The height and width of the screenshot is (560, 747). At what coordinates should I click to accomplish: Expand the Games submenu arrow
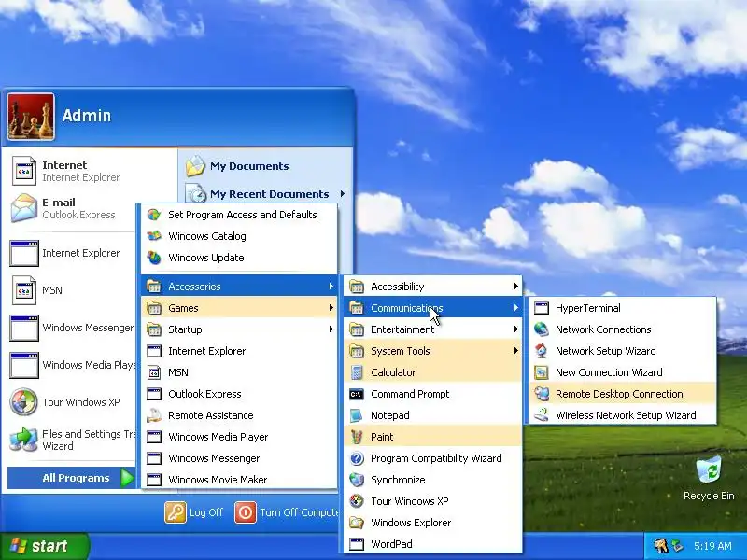(x=331, y=308)
